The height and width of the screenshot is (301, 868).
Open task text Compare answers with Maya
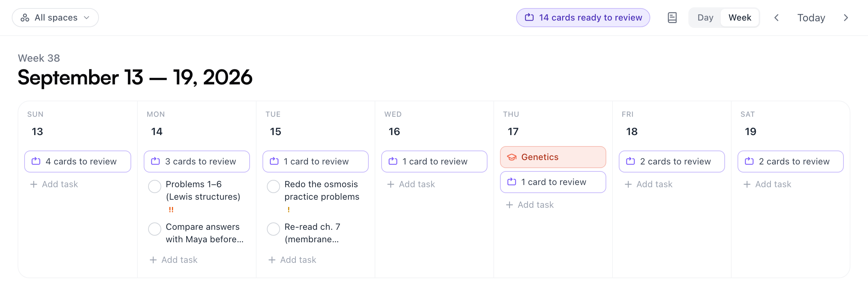(x=205, y=233)
